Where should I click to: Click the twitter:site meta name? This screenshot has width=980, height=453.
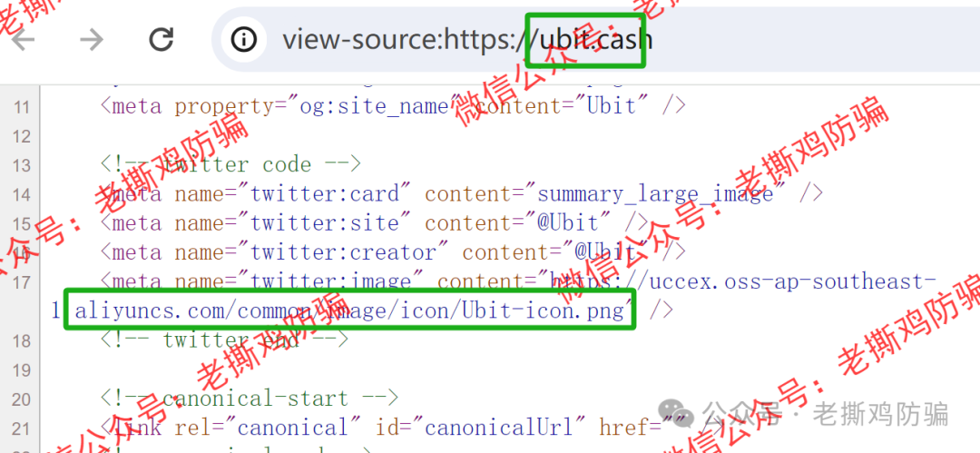pyautogui.click(x=324, y=222)
